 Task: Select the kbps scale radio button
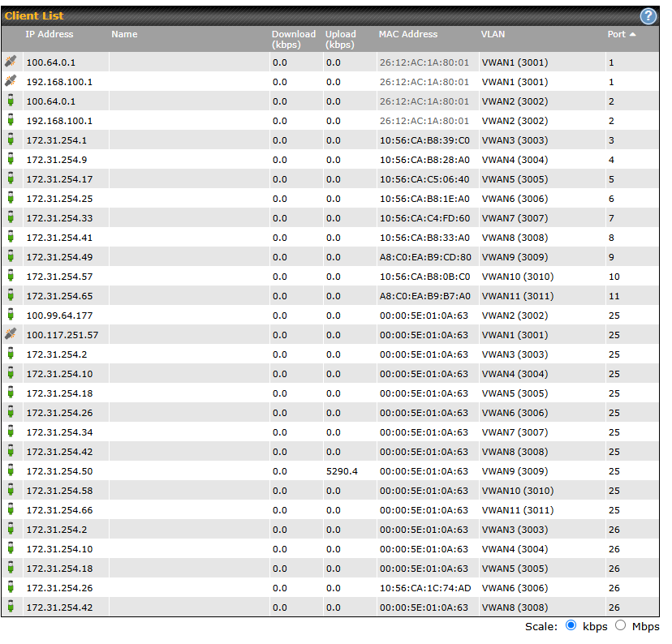(x=571, y=625)
